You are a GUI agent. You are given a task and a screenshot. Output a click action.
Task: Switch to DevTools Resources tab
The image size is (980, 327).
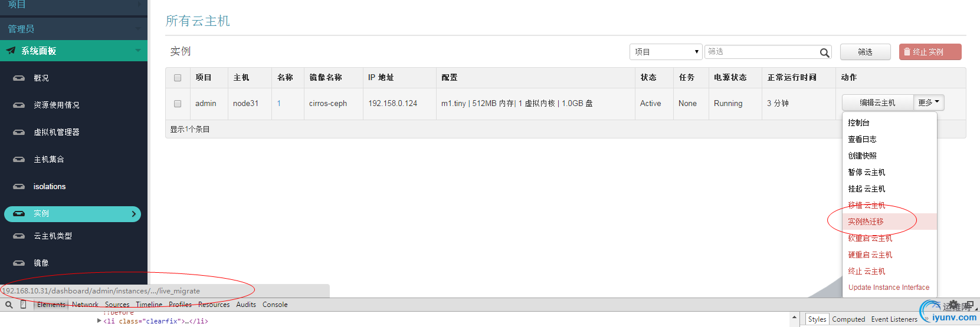[214, 305]
